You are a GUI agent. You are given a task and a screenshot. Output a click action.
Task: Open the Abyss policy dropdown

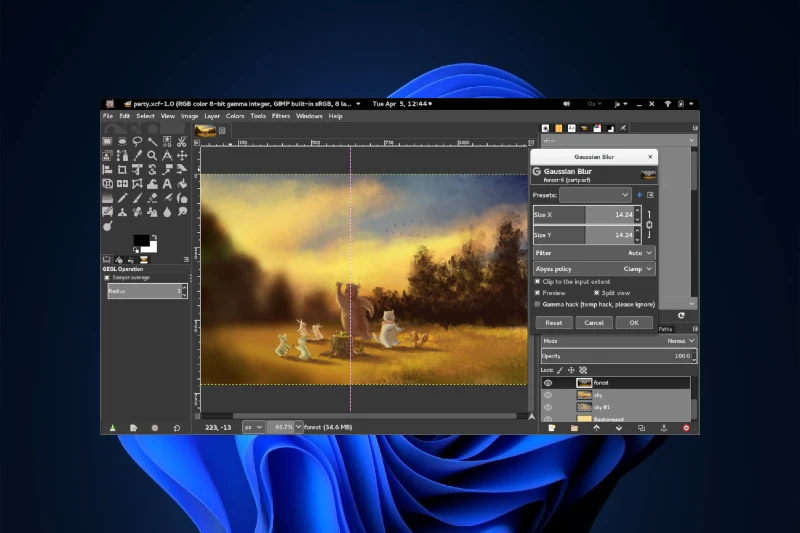594,269
